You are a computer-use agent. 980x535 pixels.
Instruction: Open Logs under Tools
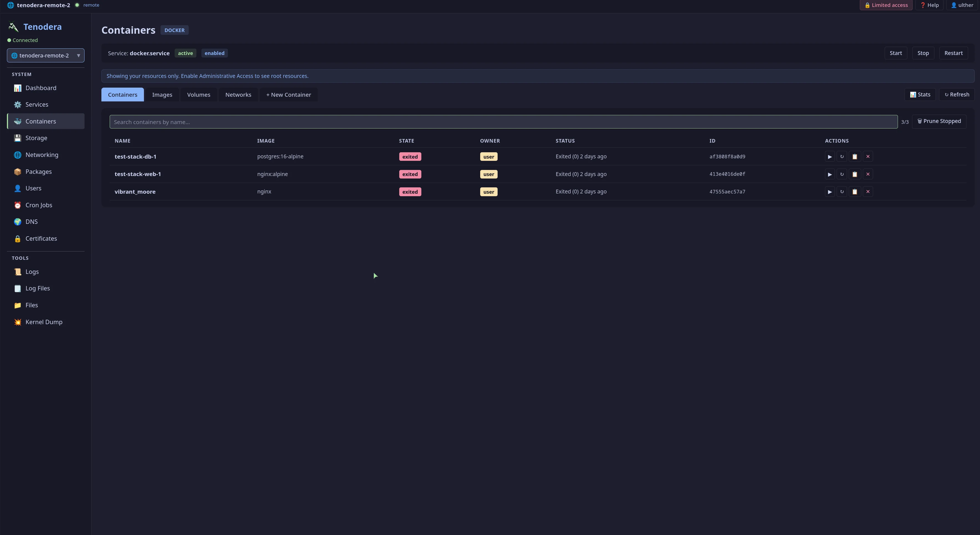click(x=46, y=272)
